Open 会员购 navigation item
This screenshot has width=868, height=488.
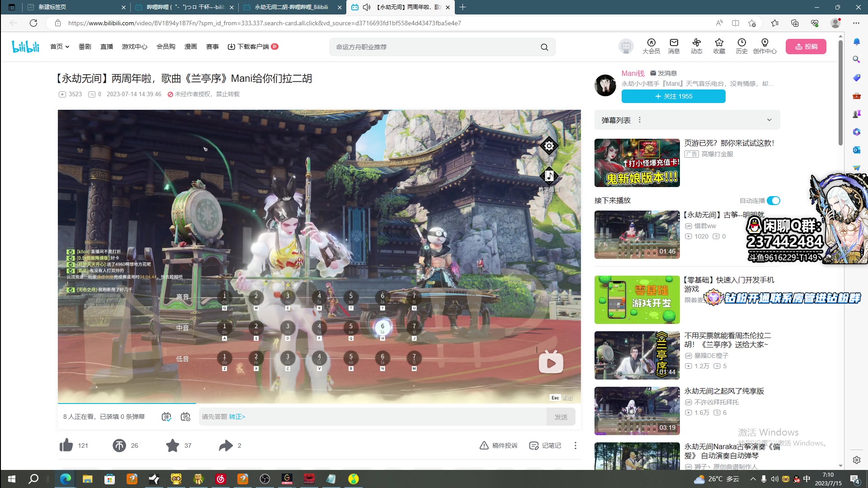[166, 47]
